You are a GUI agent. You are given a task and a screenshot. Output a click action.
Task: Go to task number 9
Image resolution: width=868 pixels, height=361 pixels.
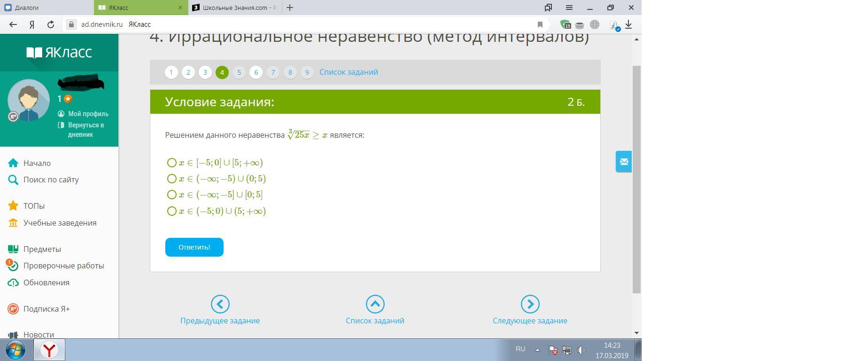[x=307, y=72]
